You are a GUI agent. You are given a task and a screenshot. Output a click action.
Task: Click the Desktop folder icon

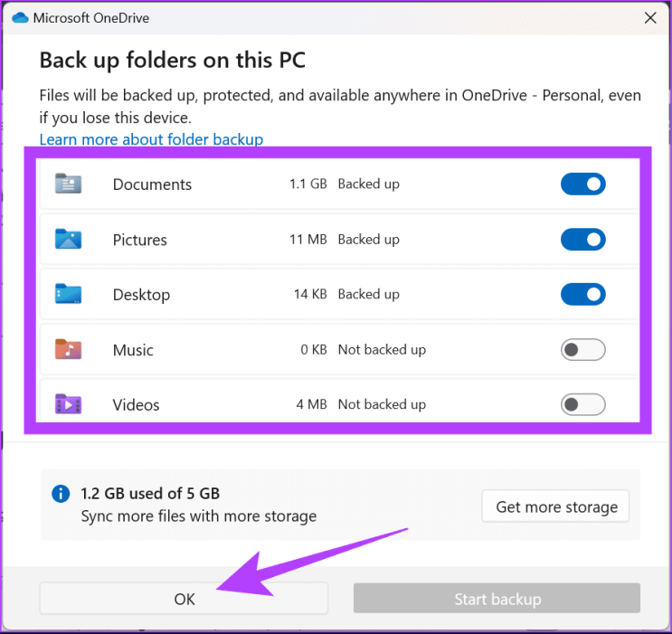tap(68, 294)
